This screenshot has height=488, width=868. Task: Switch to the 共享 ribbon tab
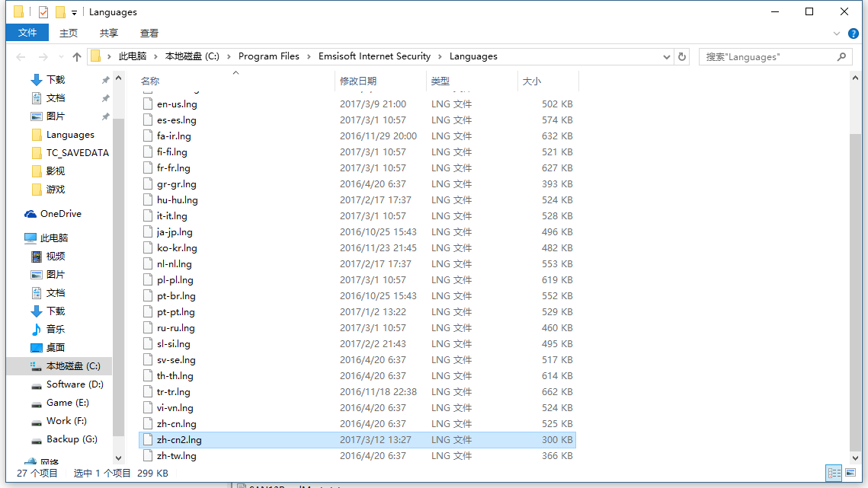pyautogui.click(x=108, y=33)
